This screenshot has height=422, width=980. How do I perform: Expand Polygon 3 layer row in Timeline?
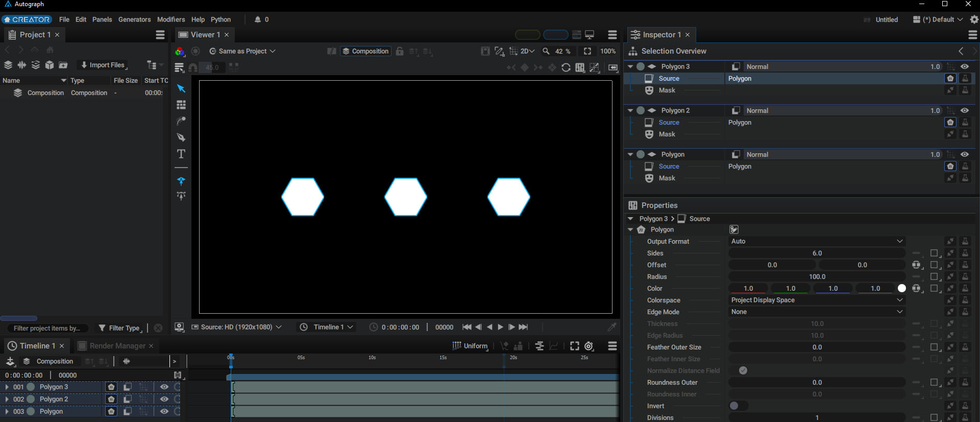tap(7, 387)
